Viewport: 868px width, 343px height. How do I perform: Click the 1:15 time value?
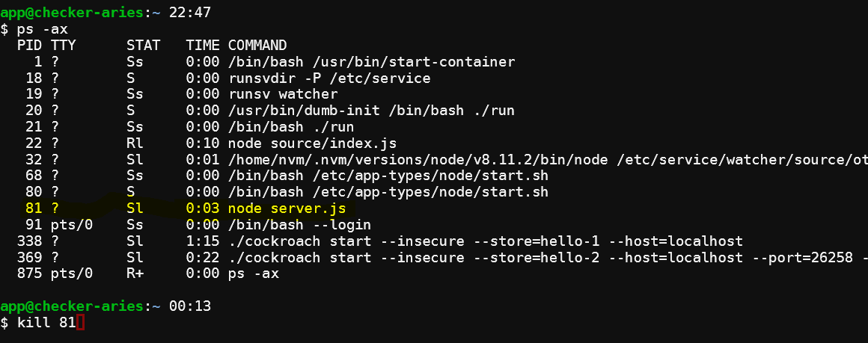[x=203, y=241]
